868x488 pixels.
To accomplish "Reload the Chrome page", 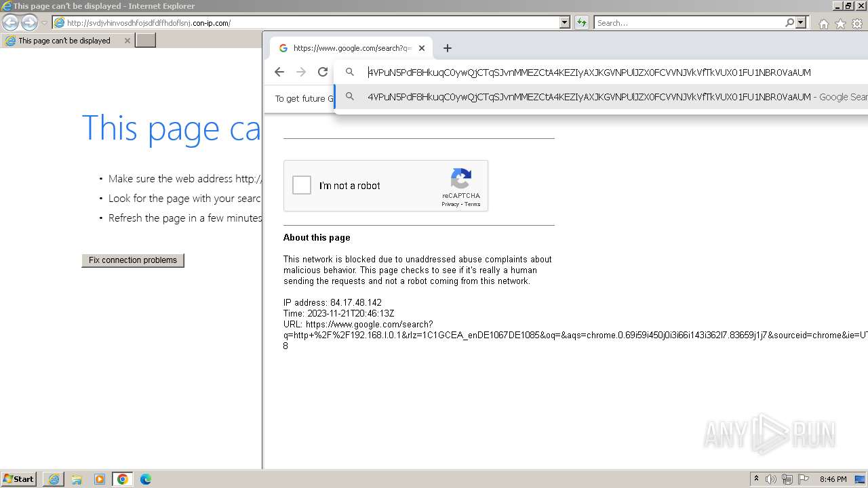I will click(x=323, y=72).
